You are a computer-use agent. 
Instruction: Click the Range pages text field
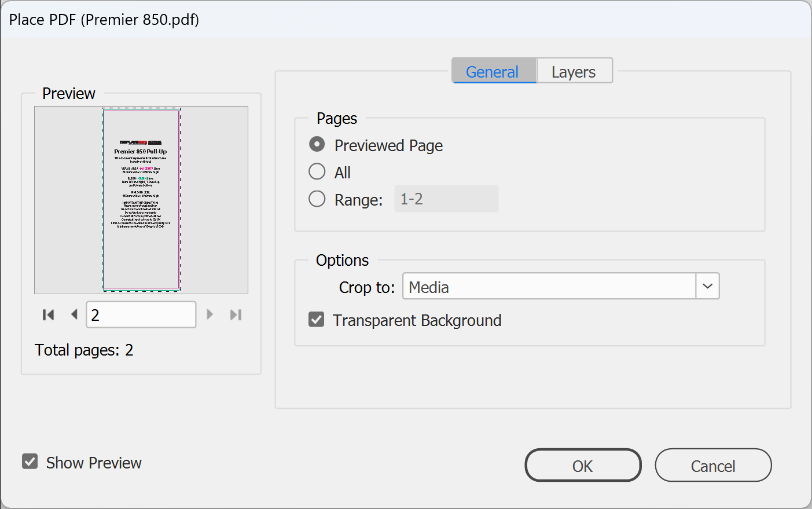pos(446,199)
